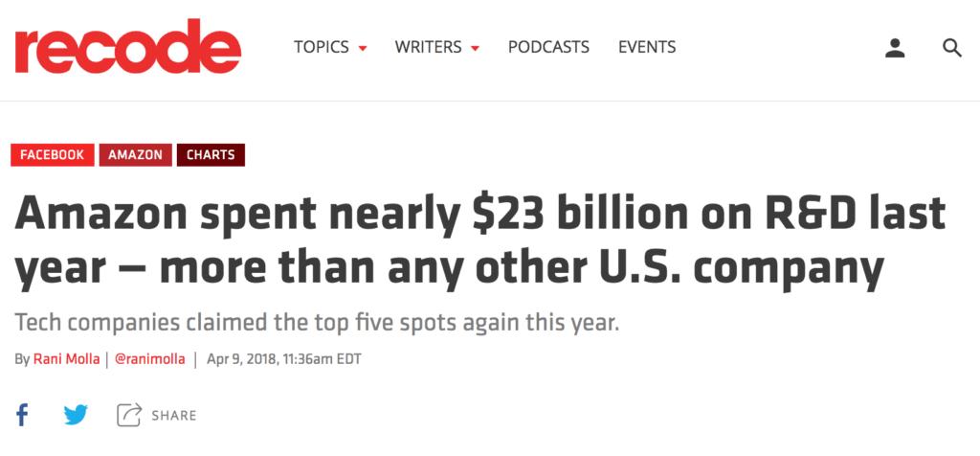Select the Charts topic tag
Image resolution: width=980 pixels, height=456 pixels.
click(211, 155)
